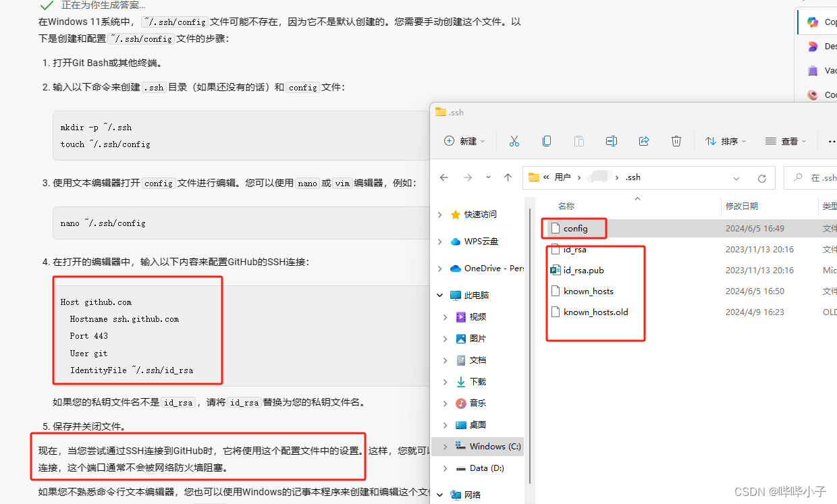Select Data (D:) in navigation pane
This screenshot has height=504, width=837.
[487, 468]
